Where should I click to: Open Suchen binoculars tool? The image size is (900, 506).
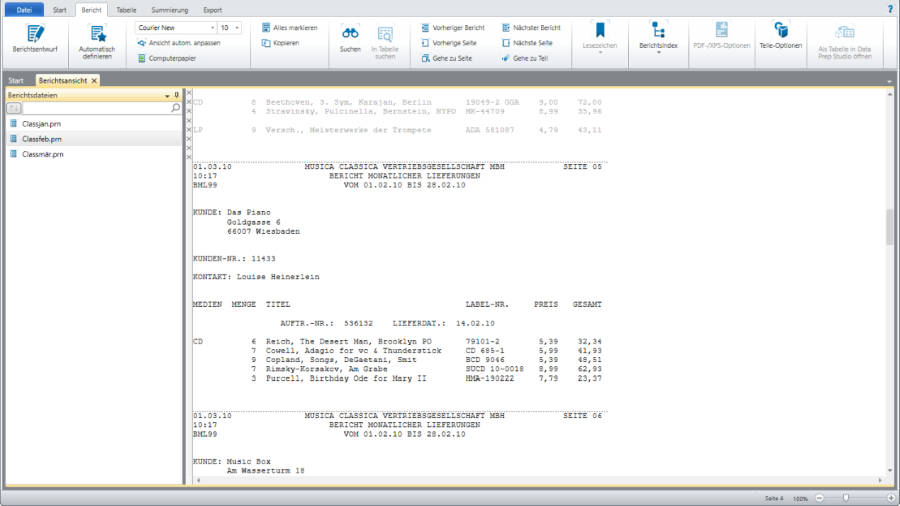[x=350, y=39]
